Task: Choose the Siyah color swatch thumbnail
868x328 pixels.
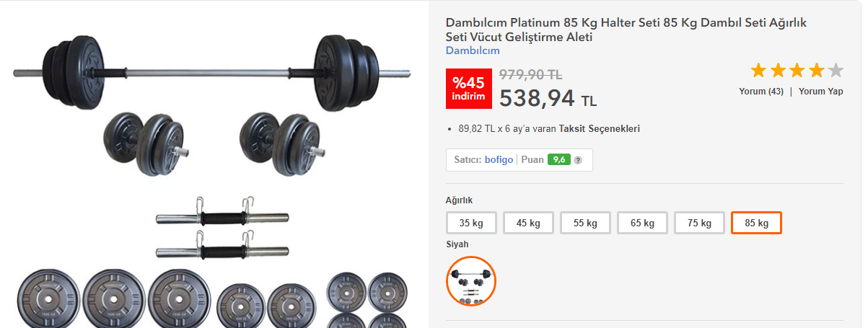Action: click(471, 281)
